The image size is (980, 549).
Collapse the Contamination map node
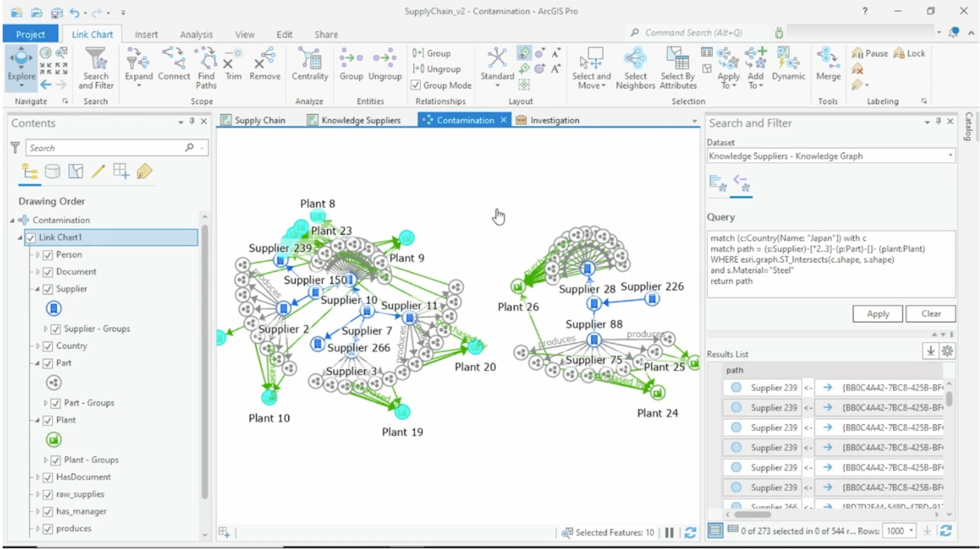tap(12, 220)
